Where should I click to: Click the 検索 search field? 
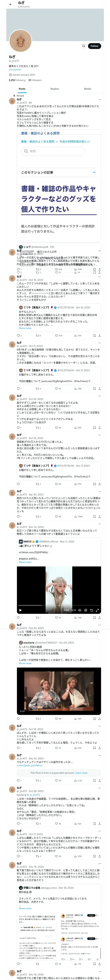point(53,151)
